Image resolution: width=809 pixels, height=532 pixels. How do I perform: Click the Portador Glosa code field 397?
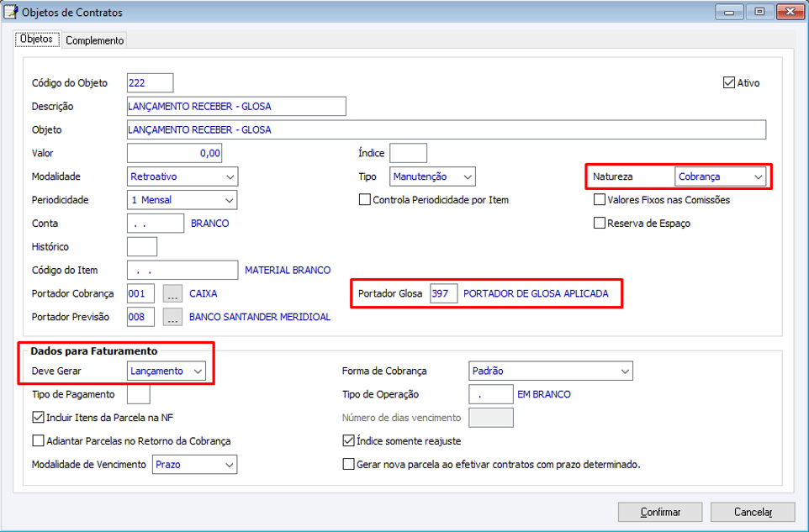(x=444, y=293)
